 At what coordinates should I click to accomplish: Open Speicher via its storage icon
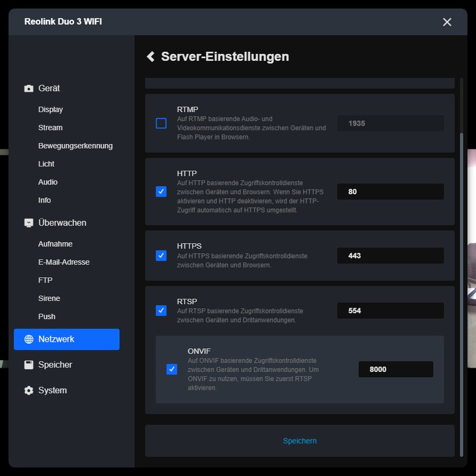pyautogui.click(x=28, y=364)
